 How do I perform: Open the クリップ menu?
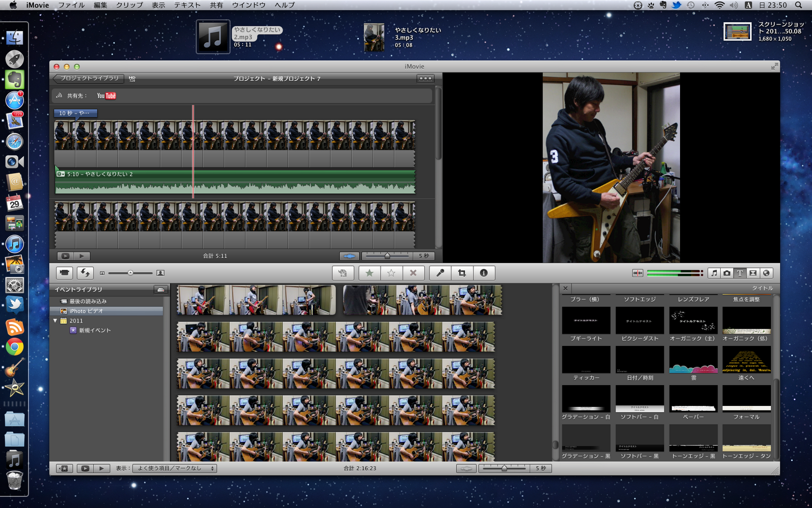pos(129,5)
